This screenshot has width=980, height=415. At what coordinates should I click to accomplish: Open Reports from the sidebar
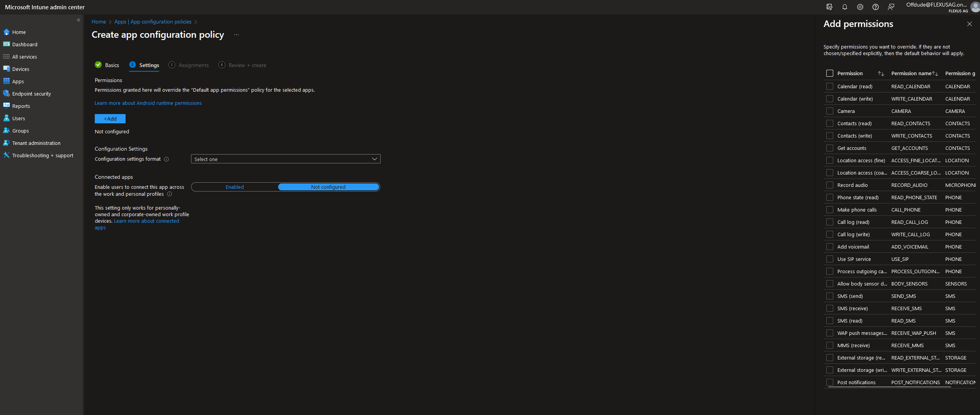point(21,106)
